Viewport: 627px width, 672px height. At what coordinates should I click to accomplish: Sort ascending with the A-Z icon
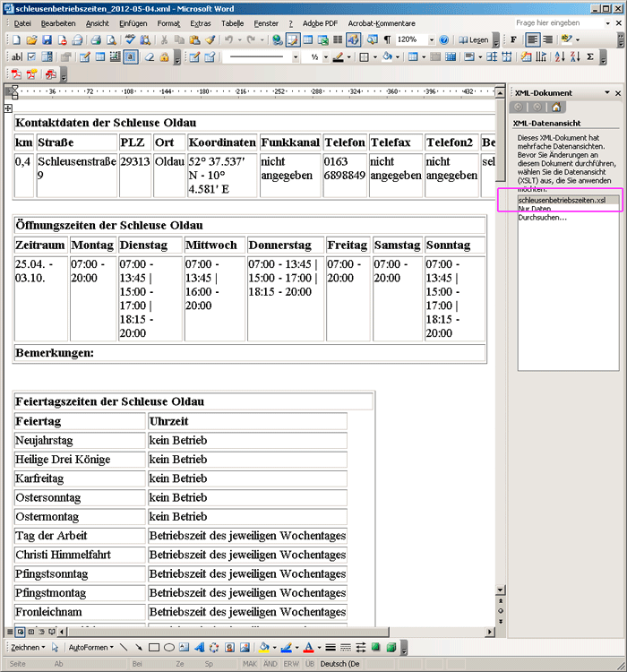pos(559,57)
